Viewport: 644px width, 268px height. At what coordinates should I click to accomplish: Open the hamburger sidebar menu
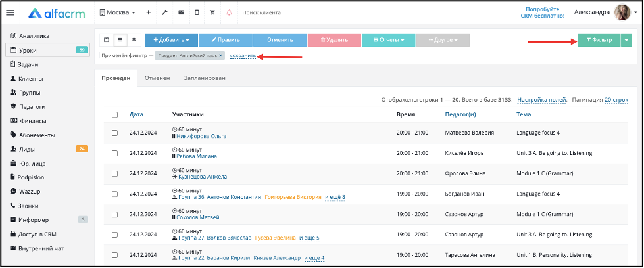click(11, 12)
